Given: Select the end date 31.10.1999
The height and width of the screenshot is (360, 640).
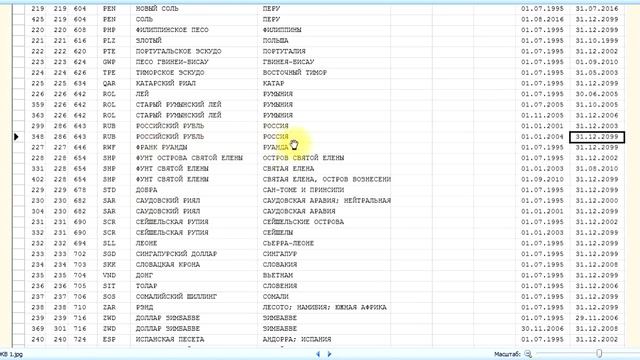Looking at the screenshot, I should point(597,40).
